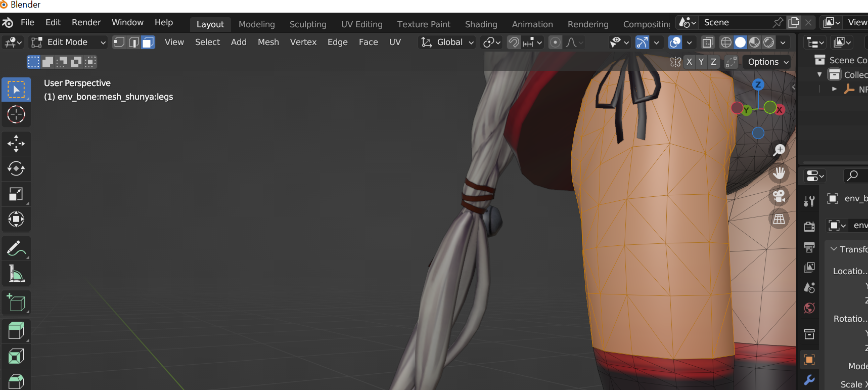Toggle camera view gizmo icon

[779, 196]
